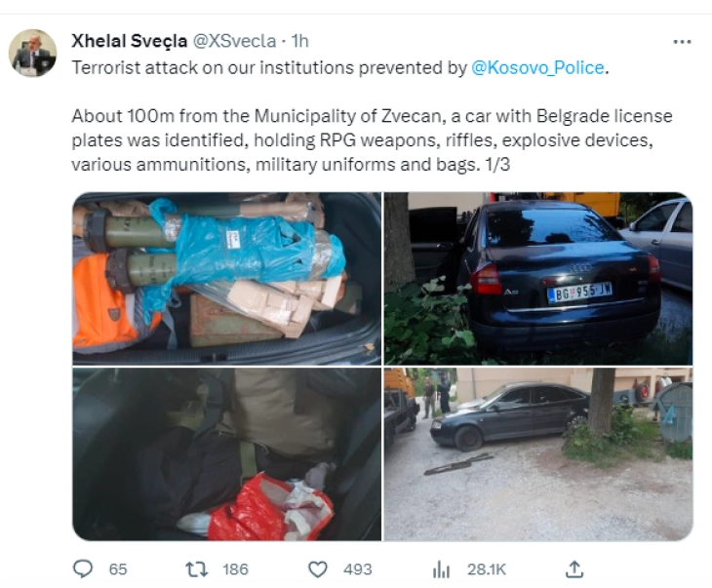Click the 186 retweets count
The image size is (712, 588).
tap(236, 569)
